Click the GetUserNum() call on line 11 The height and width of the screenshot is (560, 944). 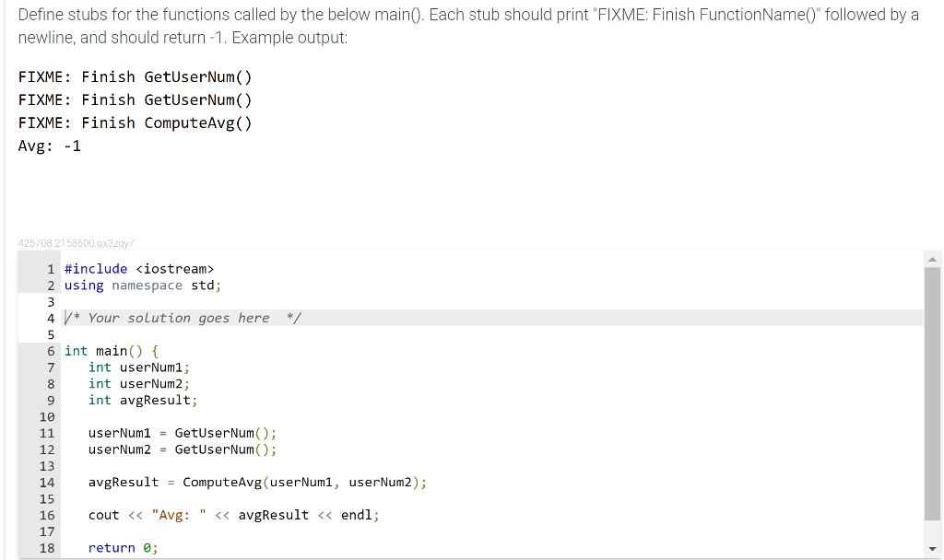(219, 432)
